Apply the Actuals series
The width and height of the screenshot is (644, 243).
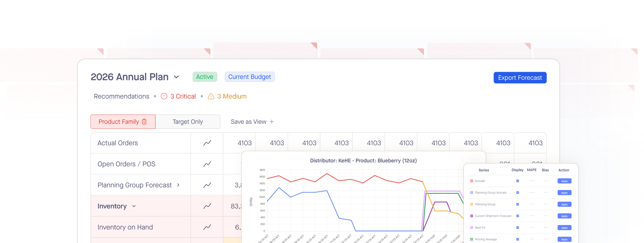(564, 181)
